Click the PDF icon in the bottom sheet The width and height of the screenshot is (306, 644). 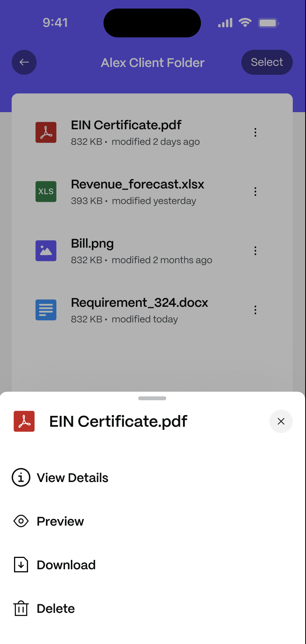(x=24, y=421)
